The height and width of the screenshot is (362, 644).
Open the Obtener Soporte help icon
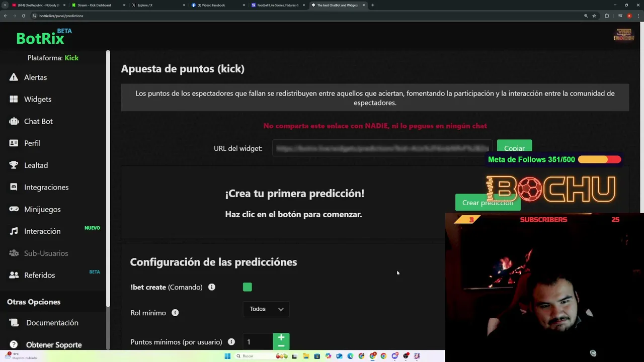[15, 344]
